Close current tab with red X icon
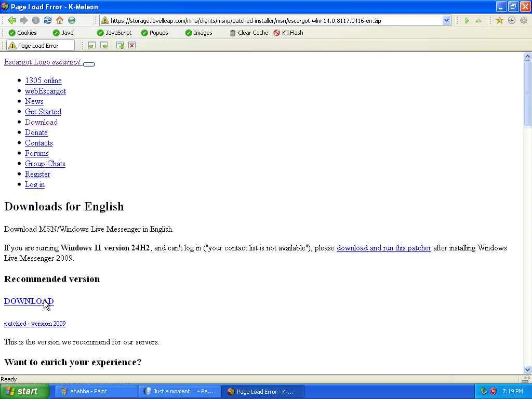This screenshot has height=399, width=532. [x=132, y=46]
